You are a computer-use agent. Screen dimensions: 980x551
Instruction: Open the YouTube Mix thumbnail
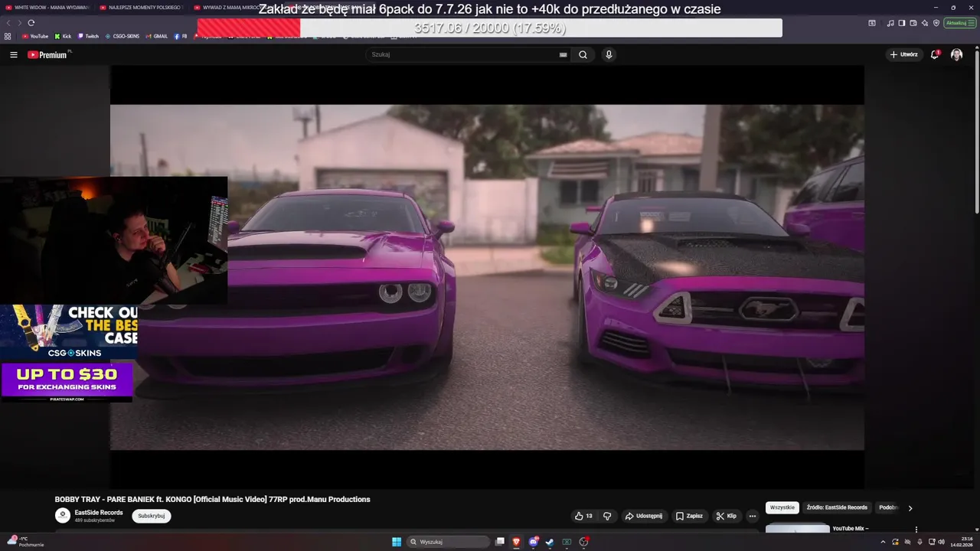[797, 527]
